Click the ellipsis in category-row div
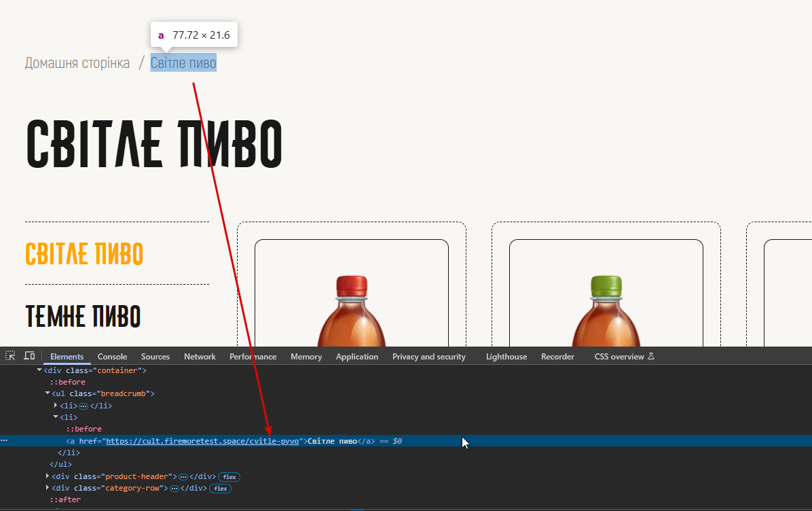 pos(174,489)
